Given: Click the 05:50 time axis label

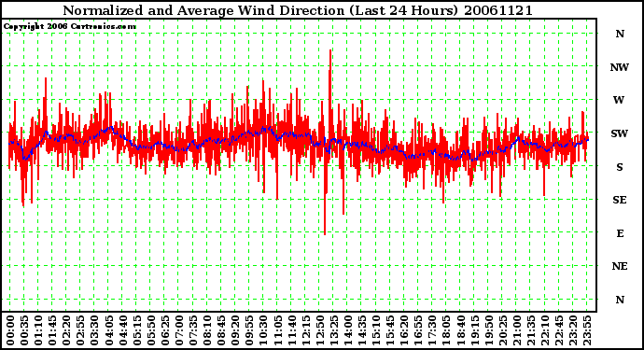Looking at the screenshot, I should point(151,330).
